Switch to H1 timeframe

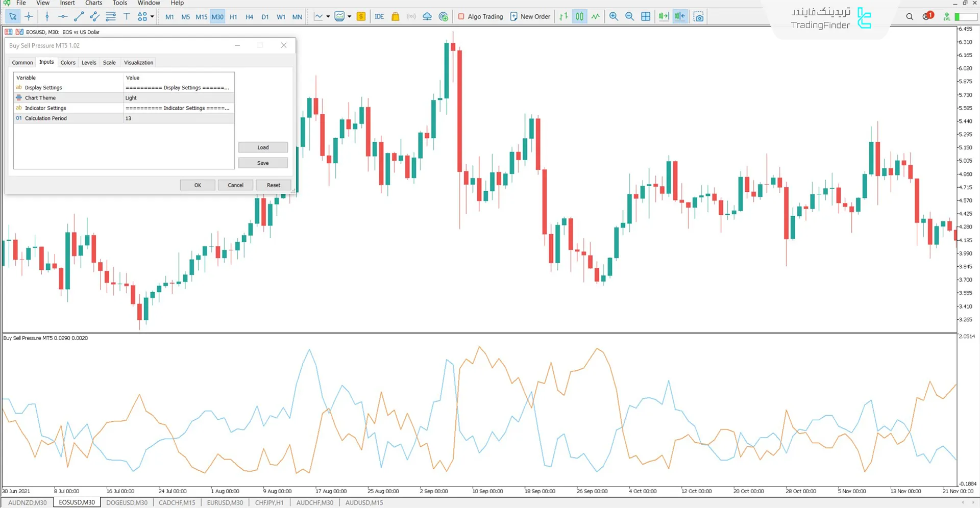click(233, 16)
